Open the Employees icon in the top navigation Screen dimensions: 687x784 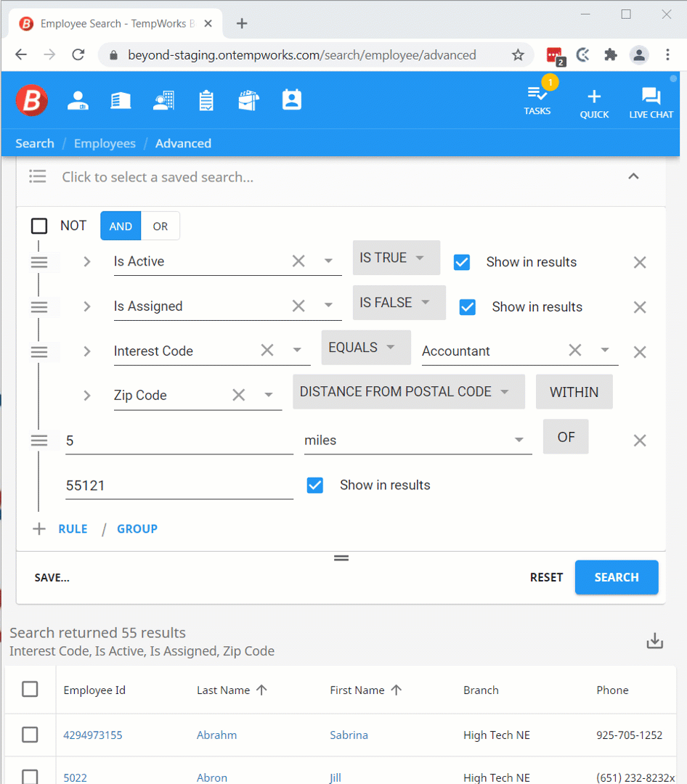click(x=78, y=100)
